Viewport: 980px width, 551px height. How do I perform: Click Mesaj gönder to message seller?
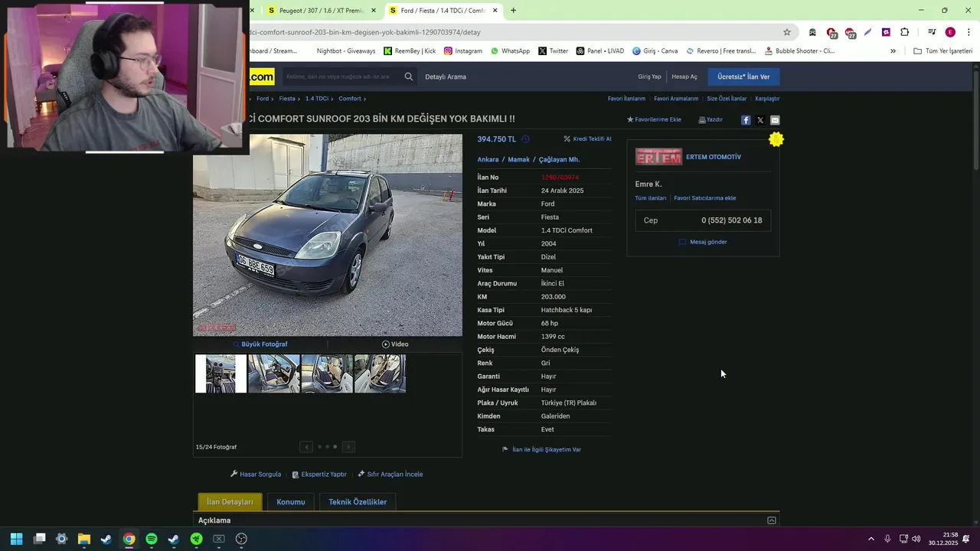(703, 242)
